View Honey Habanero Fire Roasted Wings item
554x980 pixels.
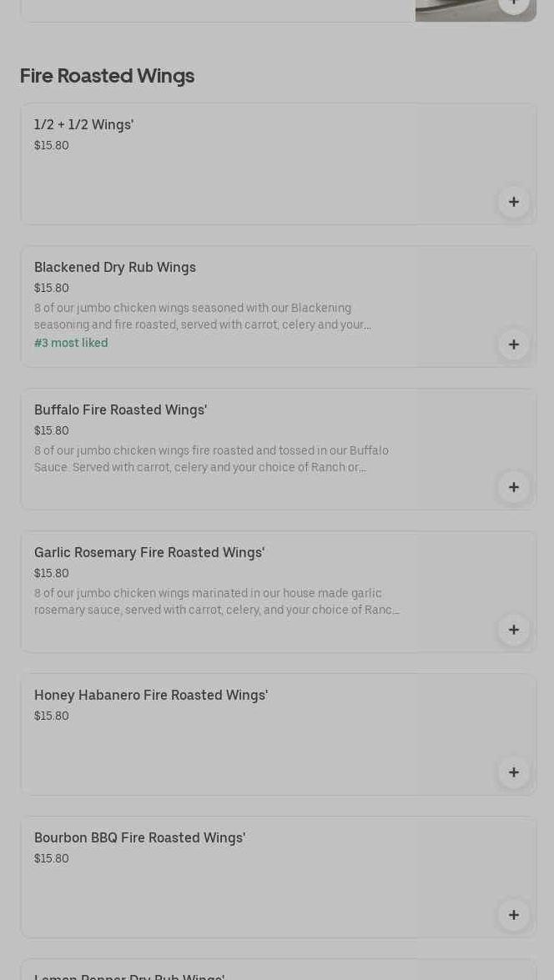pos(151,696)
